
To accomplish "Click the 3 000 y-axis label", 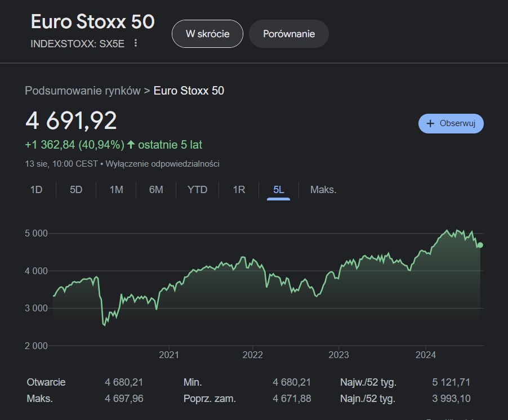I will (36, 309).
